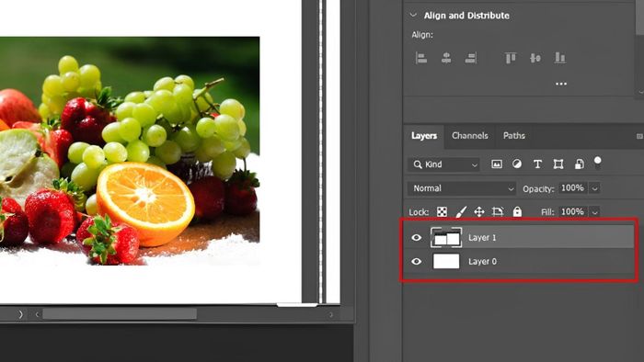Image resolution: width=644 pixels, height=362 pixels.
Task: Lock position move icon
Action: pos(479,211)
